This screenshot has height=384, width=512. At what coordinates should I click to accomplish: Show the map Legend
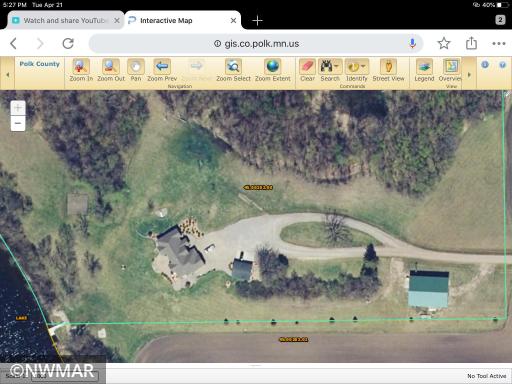pyautogui.click(x=424, y=70)
